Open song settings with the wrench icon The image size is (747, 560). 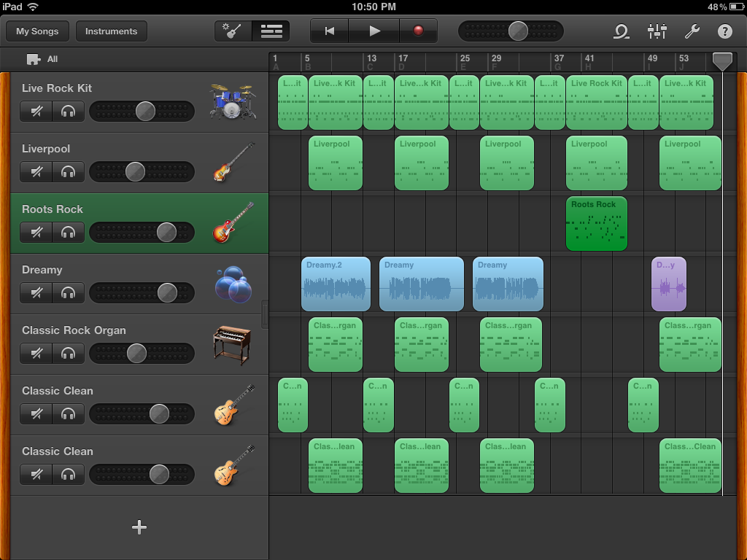click(x=692, y=31)
